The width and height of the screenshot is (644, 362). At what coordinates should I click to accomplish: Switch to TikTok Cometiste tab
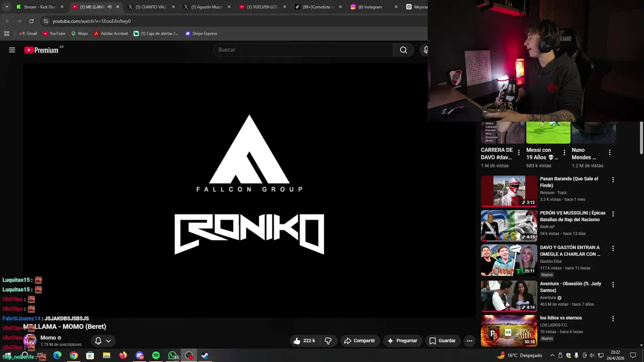click(x=318, y=7)
